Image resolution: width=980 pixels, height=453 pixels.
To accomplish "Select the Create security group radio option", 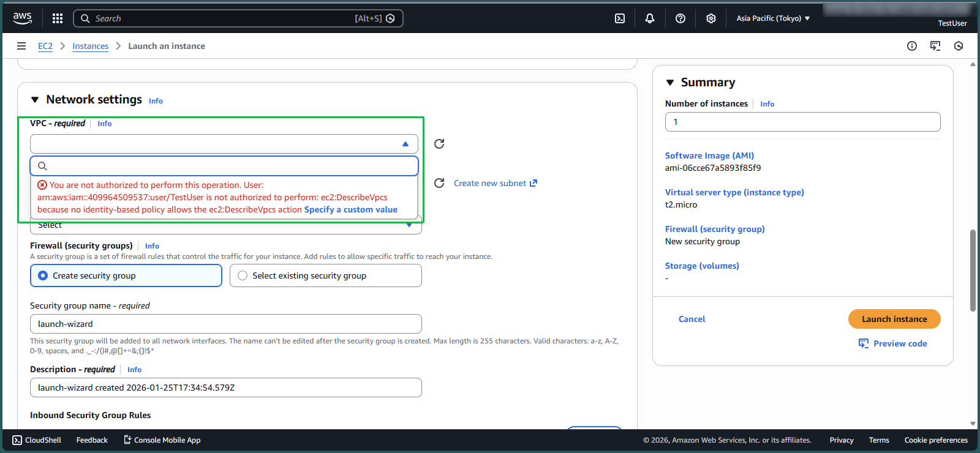I will 43,275.
